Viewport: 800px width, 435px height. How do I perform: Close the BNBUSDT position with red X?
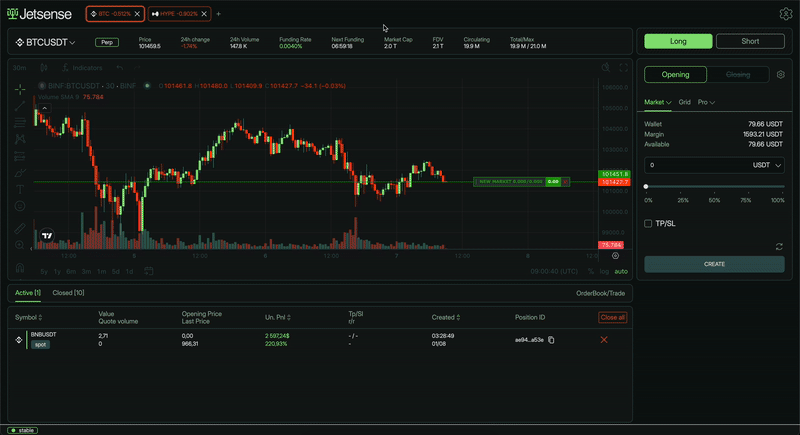coord(603,340)
